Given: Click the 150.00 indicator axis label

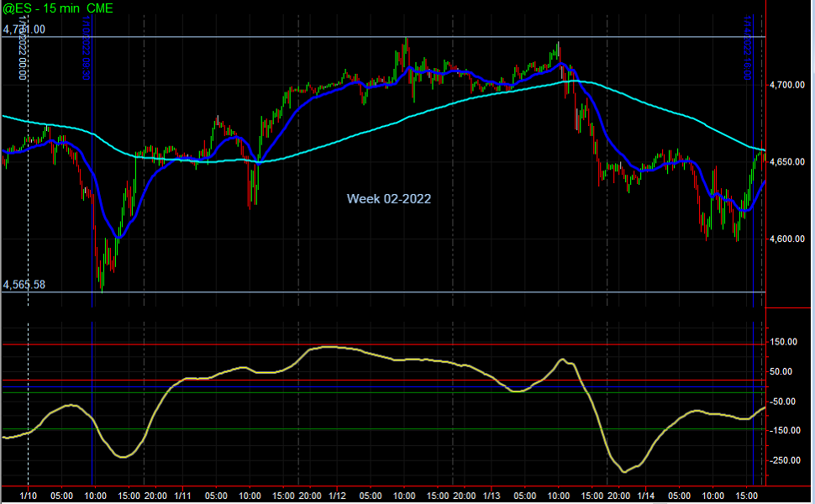Looking at the screenshot, I should (x=786, y=342).
